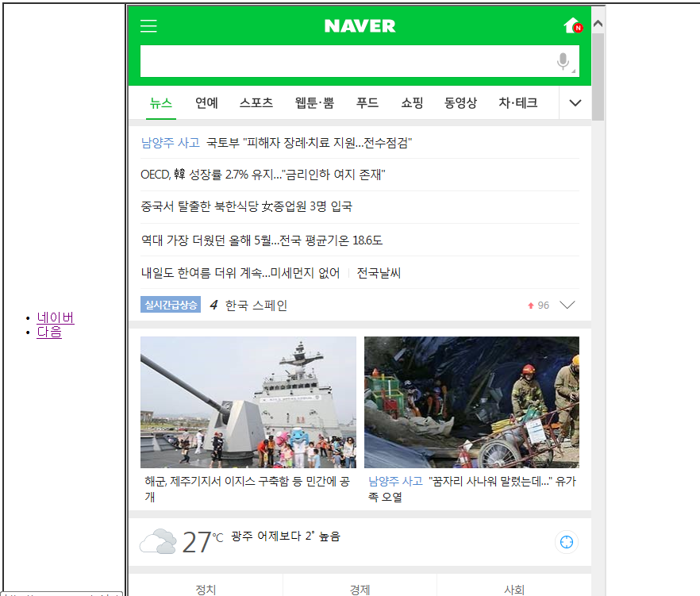Open the home icon with N badge

(x=573, y=25)
